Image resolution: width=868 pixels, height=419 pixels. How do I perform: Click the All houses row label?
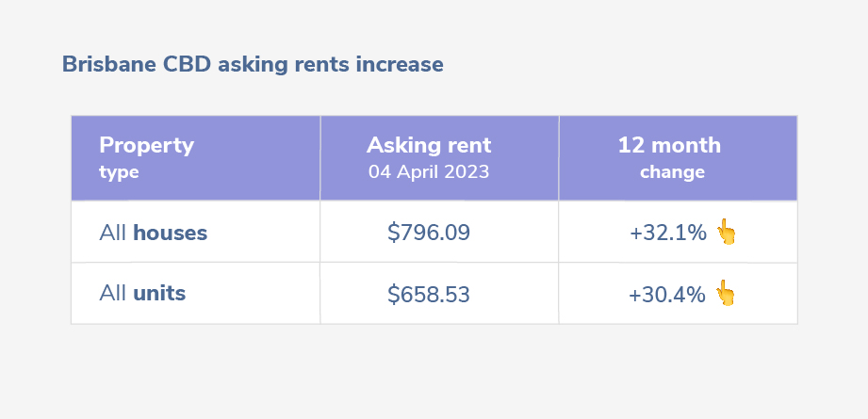(x=154, y=233)
